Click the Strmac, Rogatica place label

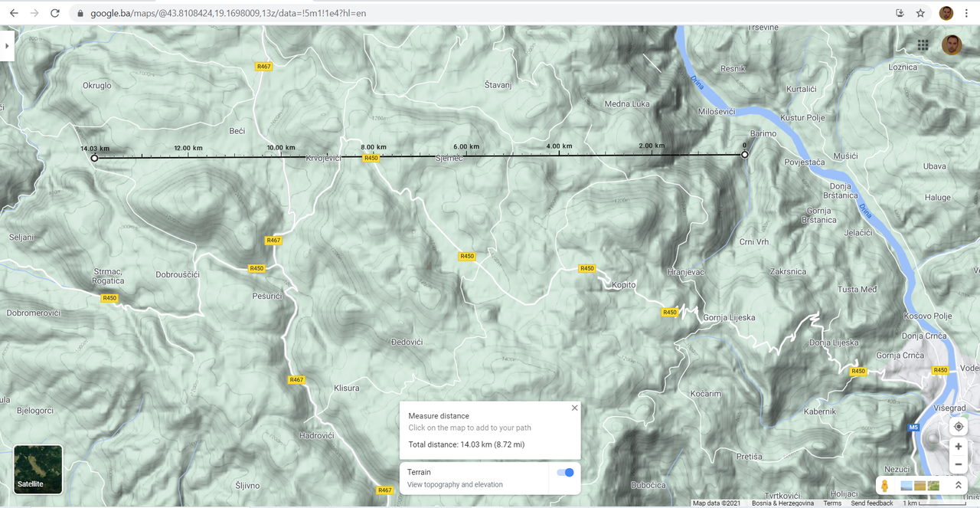coord(108,276)
